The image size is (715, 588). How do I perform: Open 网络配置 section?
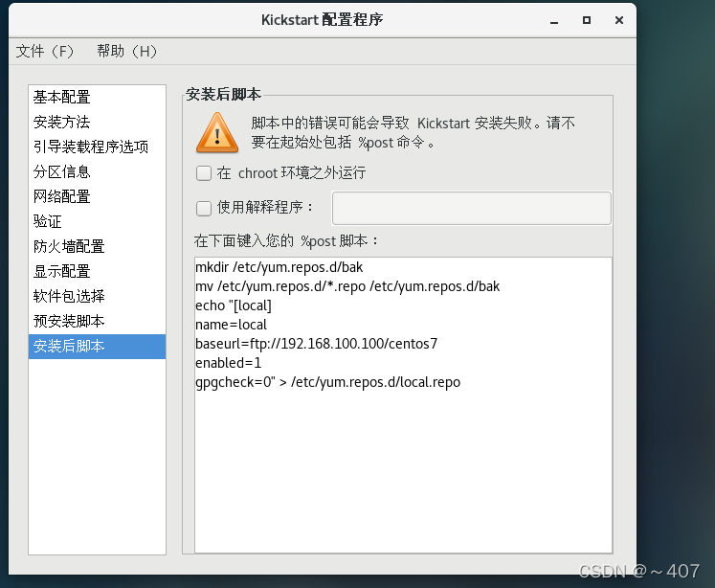97,196
